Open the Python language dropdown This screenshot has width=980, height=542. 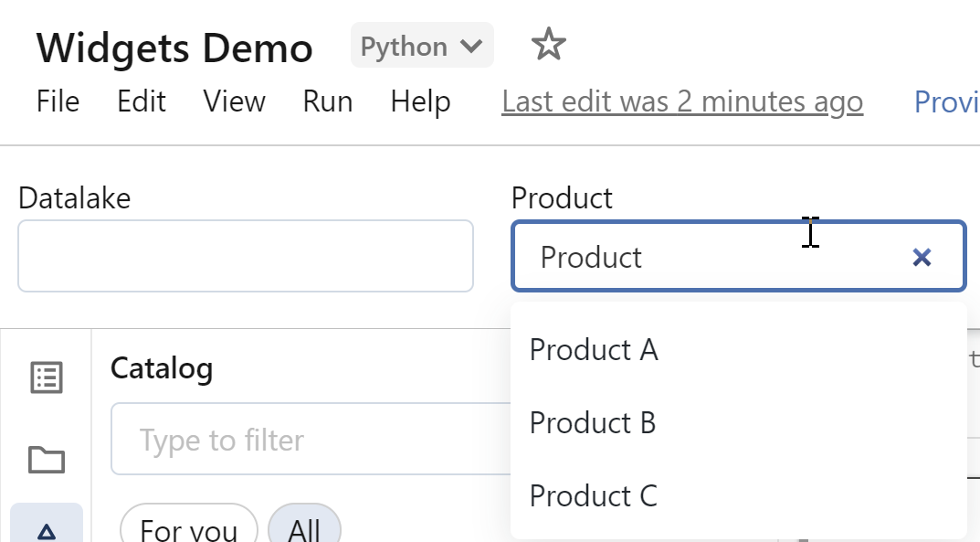pyautogui.click(x=422, y=44)
